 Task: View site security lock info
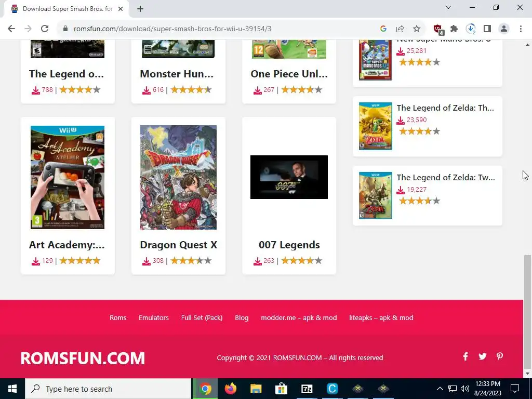65,29
